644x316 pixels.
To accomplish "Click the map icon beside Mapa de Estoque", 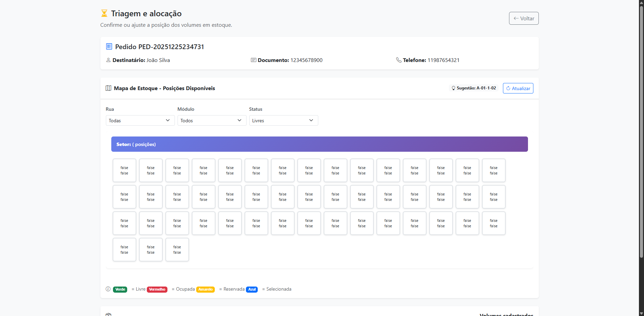I will point(108,88).
